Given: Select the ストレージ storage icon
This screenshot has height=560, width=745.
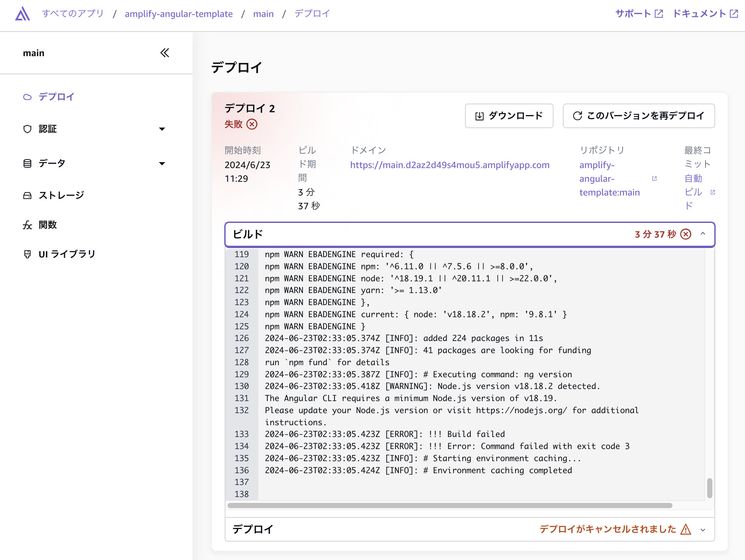Looking at the screenshot, I should (28, 194).
